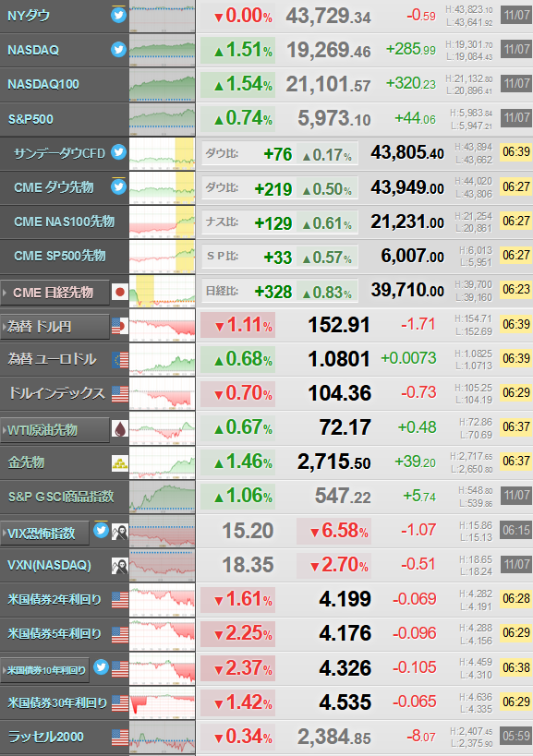Click the Twitter icon for 米国債券10年利回り
Image resolution: width=533 pixels, height=756 pixels.
coord(101,667)
